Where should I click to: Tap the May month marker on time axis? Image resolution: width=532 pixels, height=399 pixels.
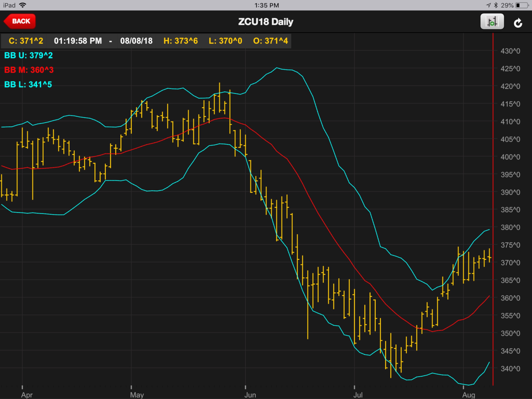pos(137,395)
